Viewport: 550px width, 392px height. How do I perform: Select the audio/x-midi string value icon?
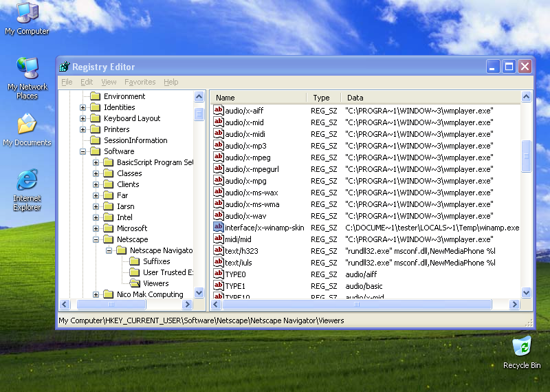click(219, 133)
